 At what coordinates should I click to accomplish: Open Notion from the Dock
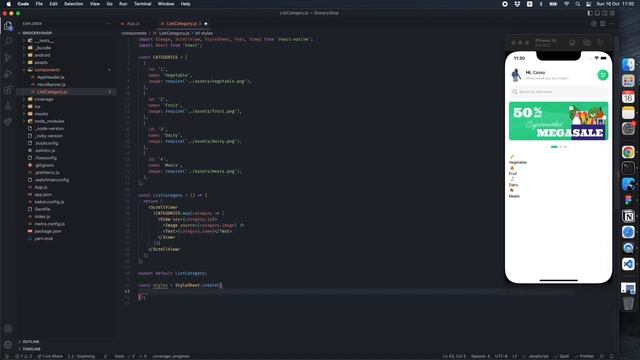(x=628, y=216)
